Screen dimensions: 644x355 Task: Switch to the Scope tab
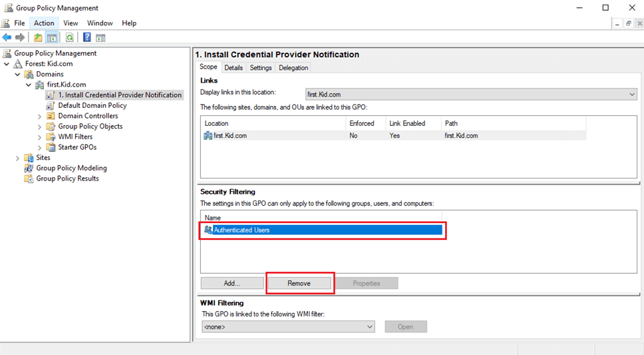coord(208,67)
